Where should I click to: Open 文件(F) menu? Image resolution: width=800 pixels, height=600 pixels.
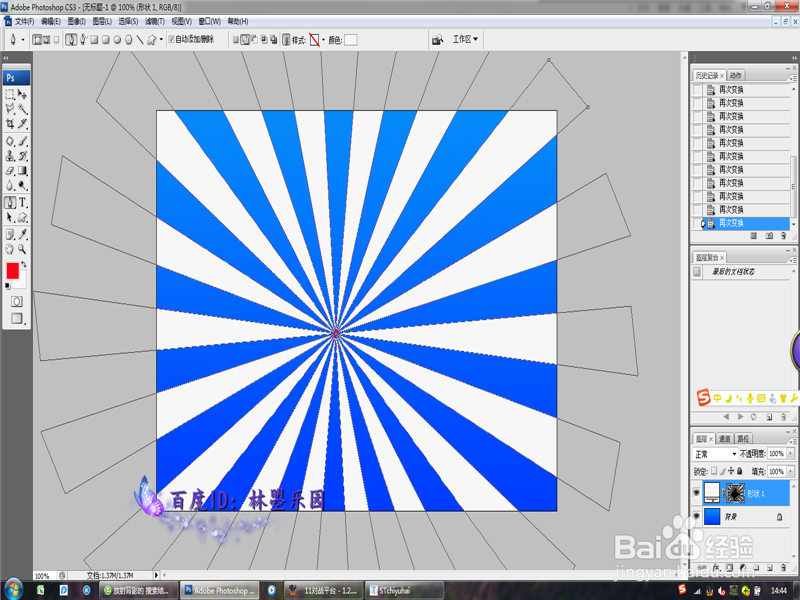(x=24, y=21)
